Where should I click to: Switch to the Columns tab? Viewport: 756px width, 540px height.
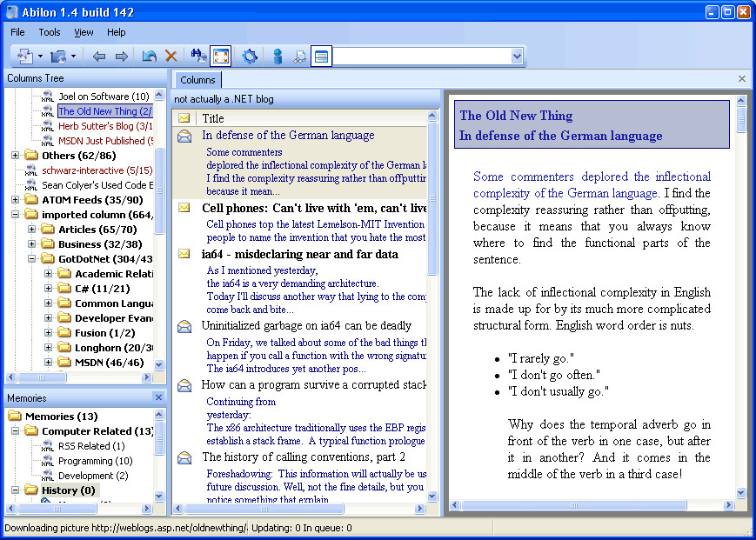[197, 80]
